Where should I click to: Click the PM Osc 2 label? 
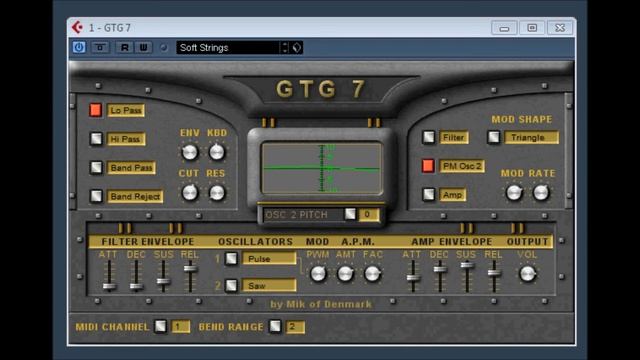[x=462, y=166]
